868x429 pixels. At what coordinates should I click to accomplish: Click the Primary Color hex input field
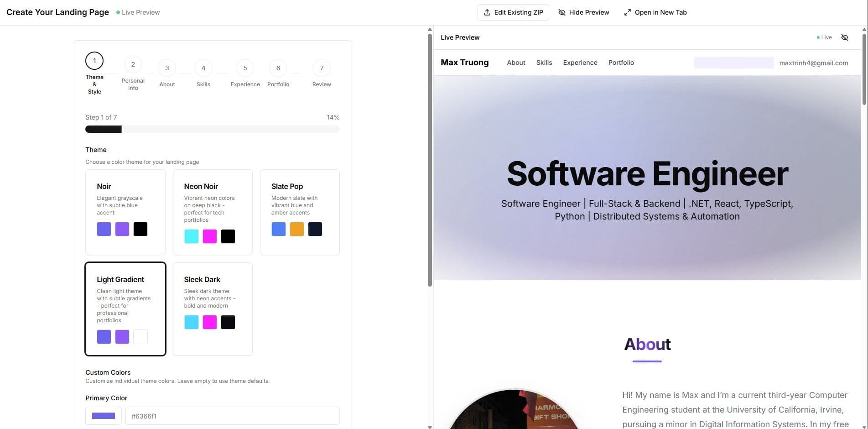click(232, 416)
